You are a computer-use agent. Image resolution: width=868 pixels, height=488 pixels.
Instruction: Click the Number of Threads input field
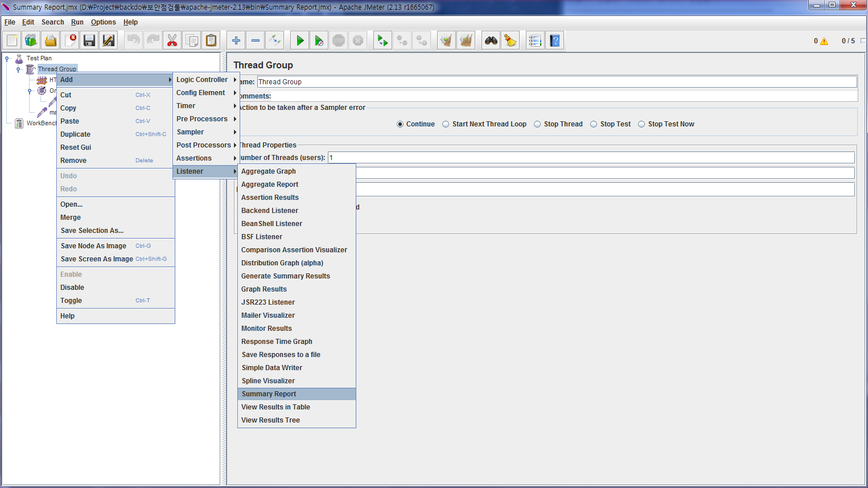point(591,158)
